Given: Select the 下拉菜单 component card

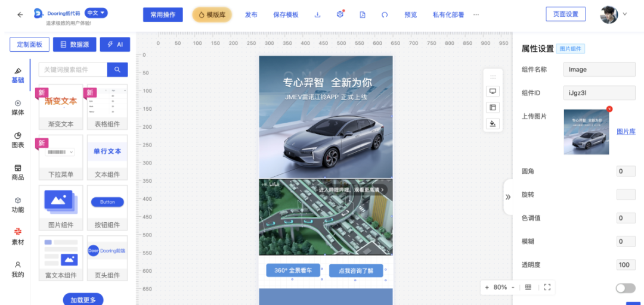Looking at the screenshot, I should tap(61, 158).
